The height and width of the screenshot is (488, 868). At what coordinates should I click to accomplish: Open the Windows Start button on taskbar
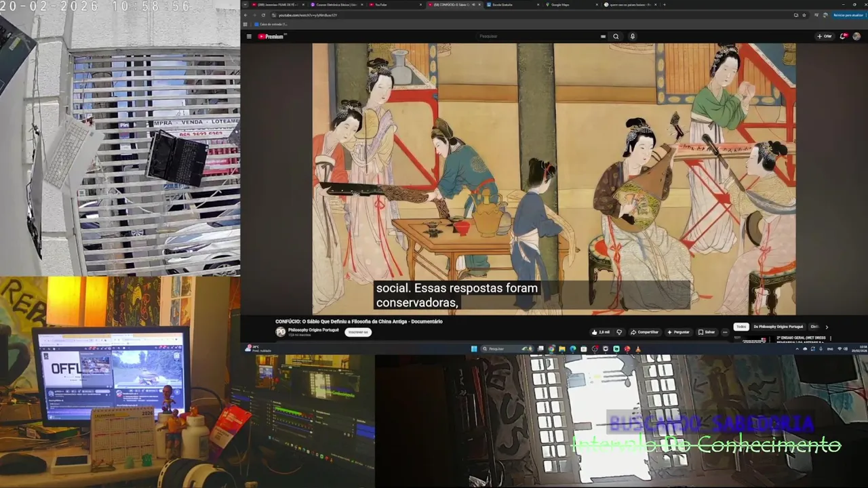475,349
